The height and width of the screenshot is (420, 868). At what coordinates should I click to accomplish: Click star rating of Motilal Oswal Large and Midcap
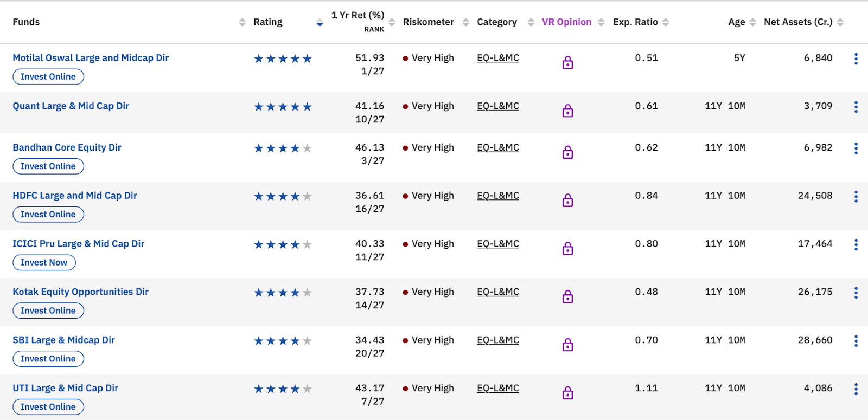point(283,59)
